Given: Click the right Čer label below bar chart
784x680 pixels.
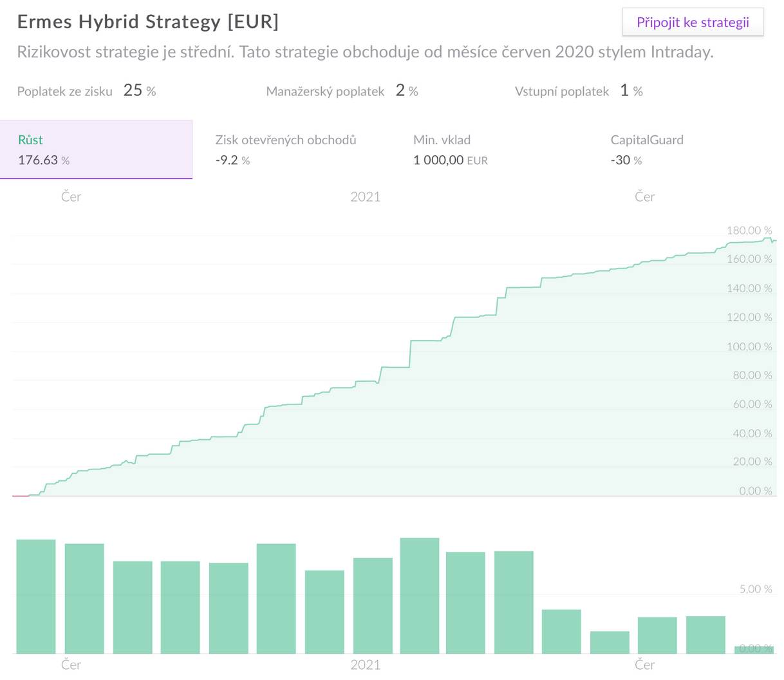Looking at the screenshot, I should tap(645, 665).
